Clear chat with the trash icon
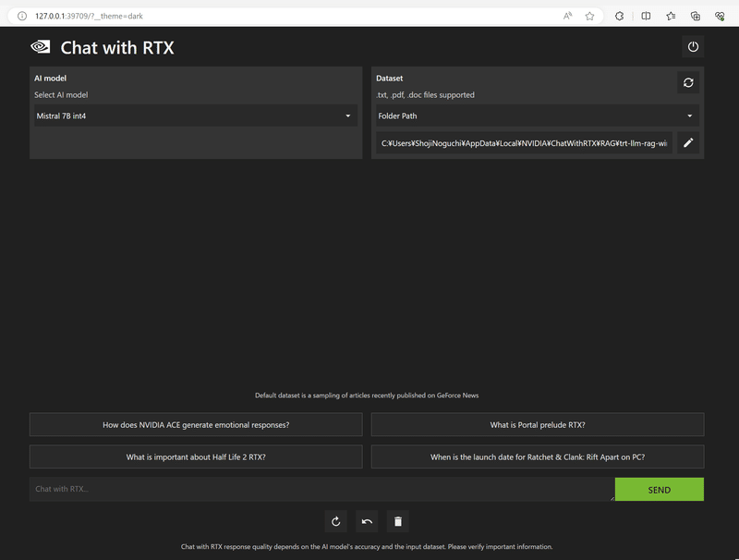Screen dimensions: 739x560 [398, 521]
